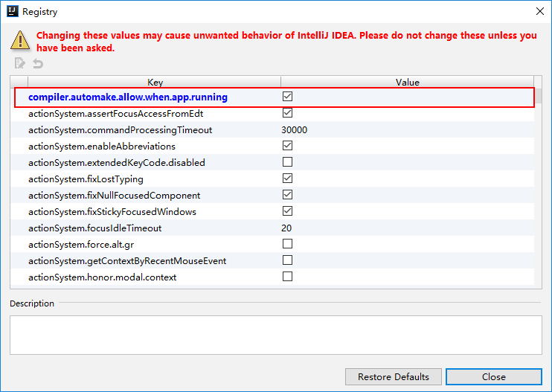Select the commandProcessingTimeout value 30000
Viewport: 552px width, 392px height.
point(295,130)
